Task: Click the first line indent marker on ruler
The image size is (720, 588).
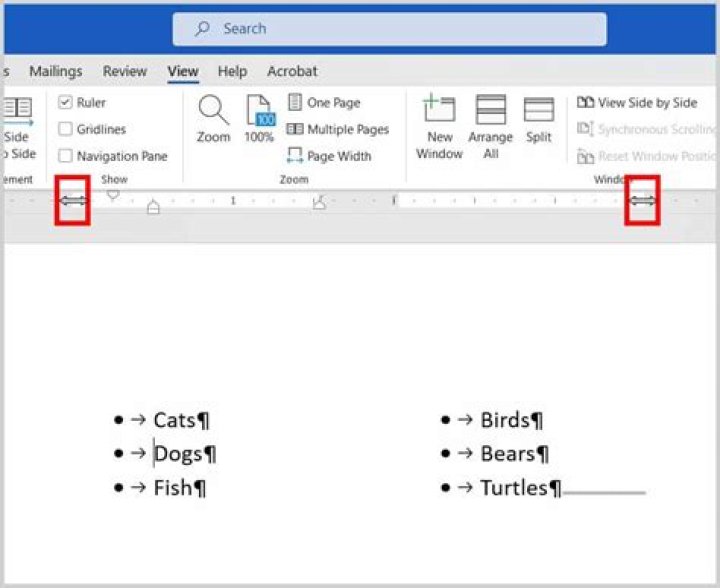Action: 113,196
